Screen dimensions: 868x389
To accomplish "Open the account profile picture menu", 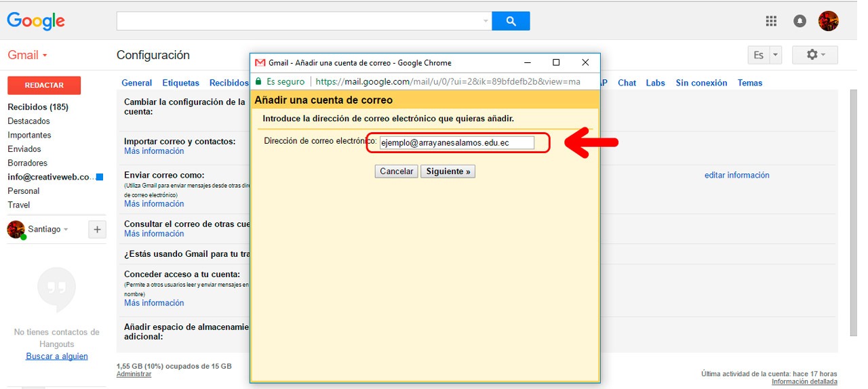I will click(829, 21).
